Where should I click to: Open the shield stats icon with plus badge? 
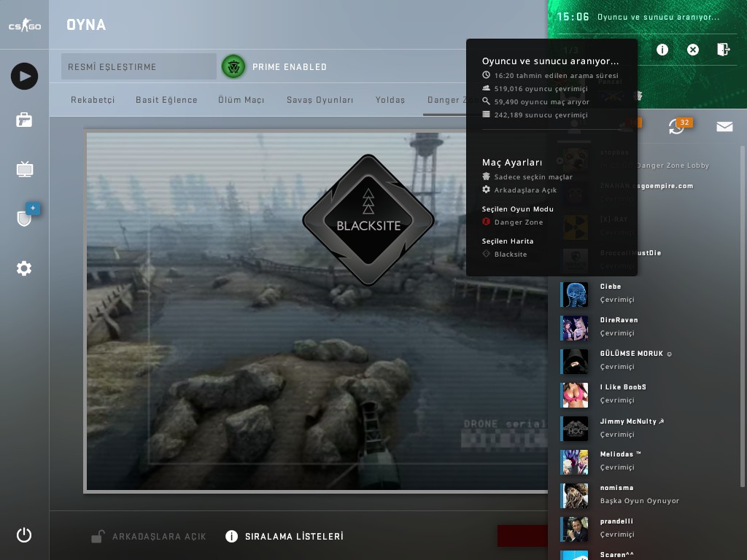24,217
